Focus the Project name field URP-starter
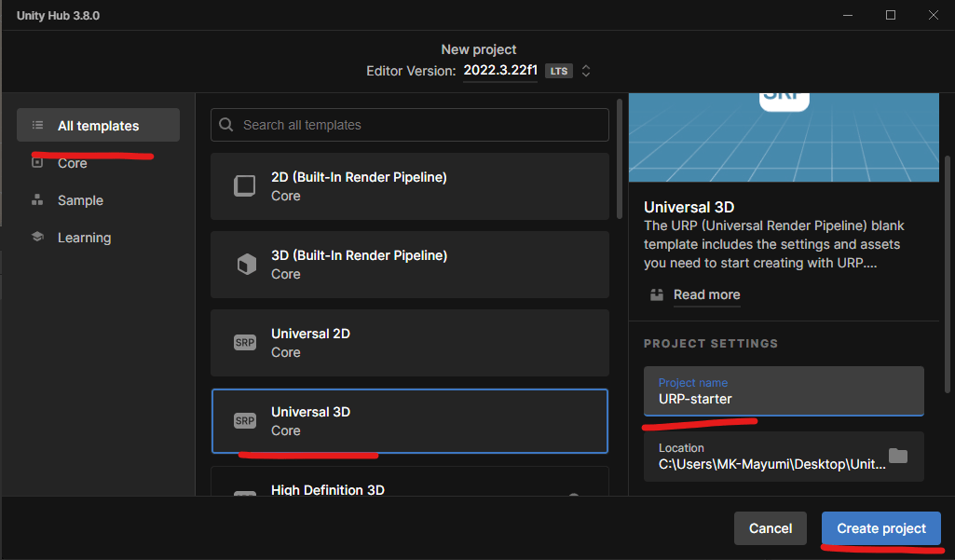This screenshot has height=560, width=955. coord(783,399)
